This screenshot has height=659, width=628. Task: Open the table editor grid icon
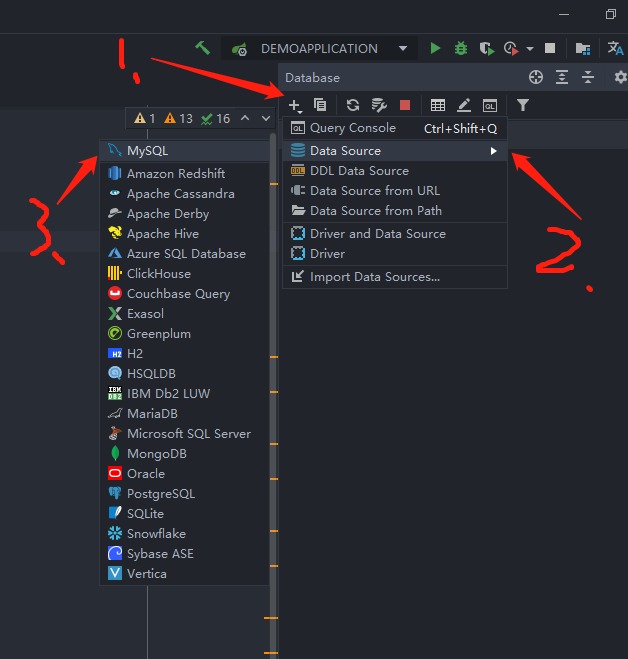[438, 105]
